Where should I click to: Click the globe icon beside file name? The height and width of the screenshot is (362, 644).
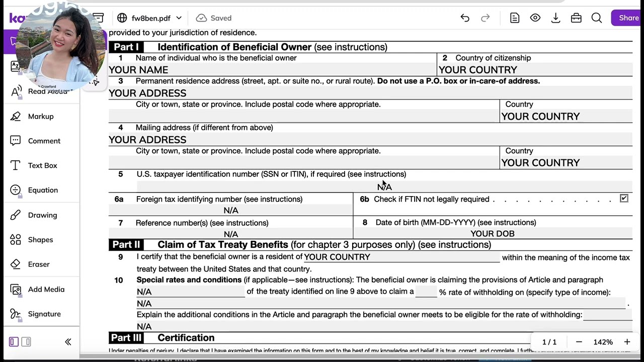click(x=122, y=18)
